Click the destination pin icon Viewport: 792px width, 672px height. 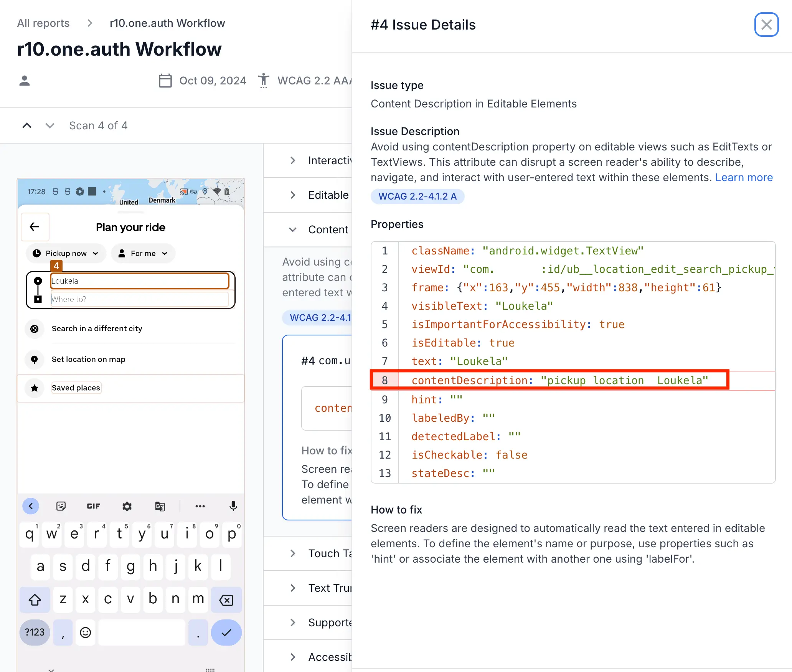38,299
